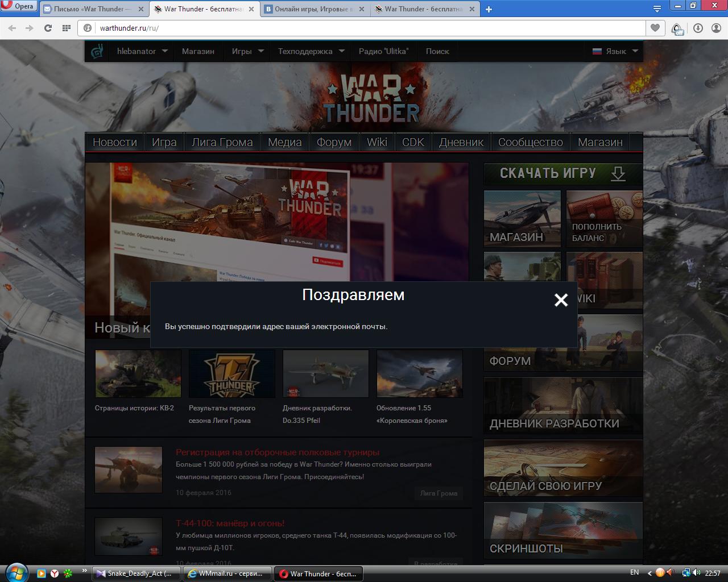Add page to bookmarks with heart icon
Screen dimensions: 728x582
tap(655, 28)
